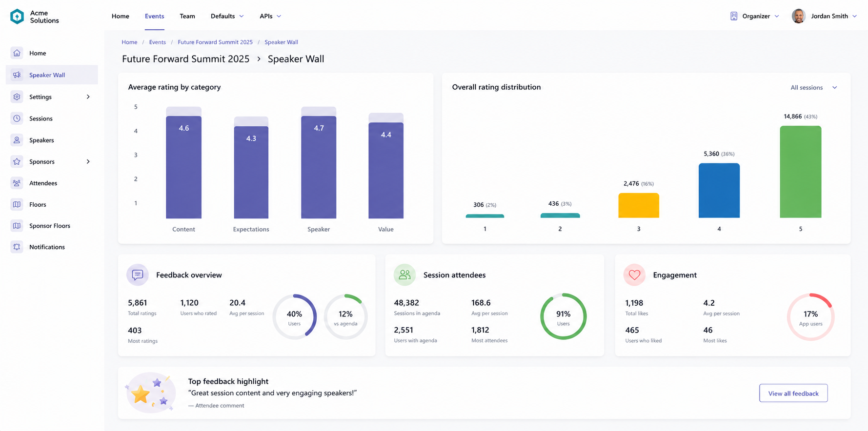This screenshot has height=431, width=868.
Task: Click Future Forward Summit 2025 breadcrumb link
Action: coord(215,42)
